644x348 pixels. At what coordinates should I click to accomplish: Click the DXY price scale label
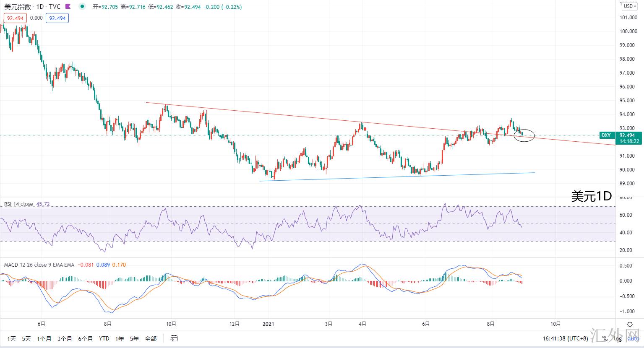pos(606,135)
